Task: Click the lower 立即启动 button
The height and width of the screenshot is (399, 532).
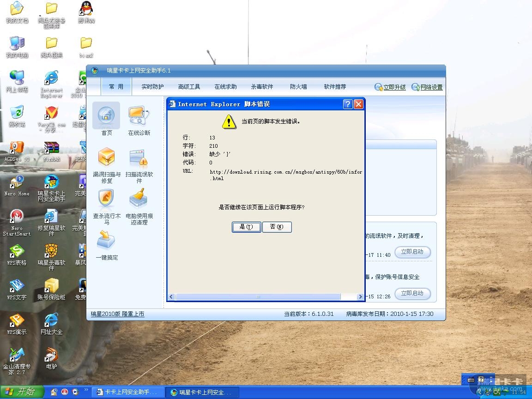Action: coord(412,294)
